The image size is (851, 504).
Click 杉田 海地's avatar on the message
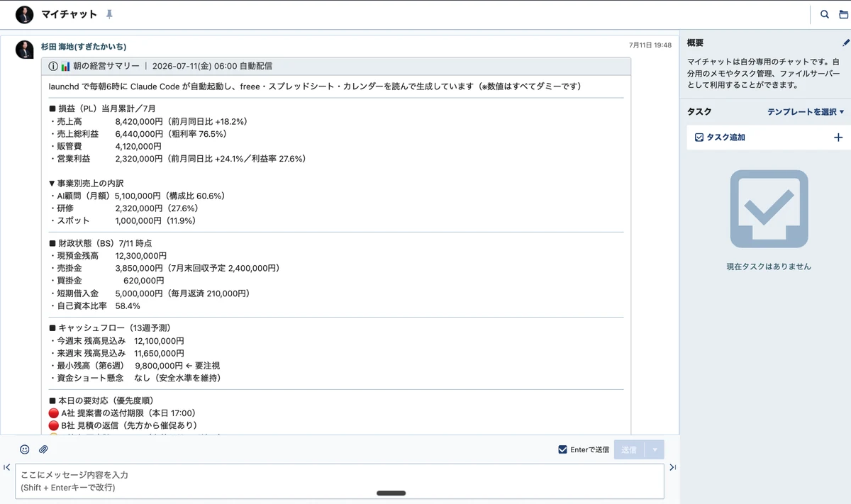24,49
